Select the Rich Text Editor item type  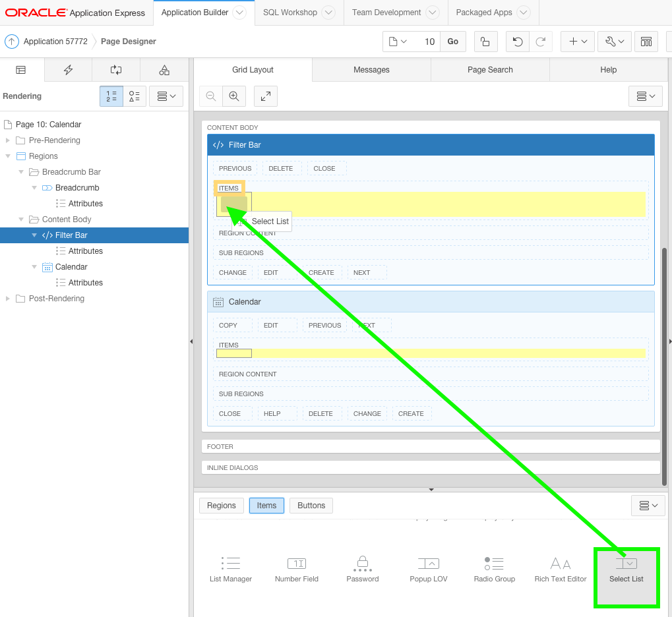click(x=561, y=570)
